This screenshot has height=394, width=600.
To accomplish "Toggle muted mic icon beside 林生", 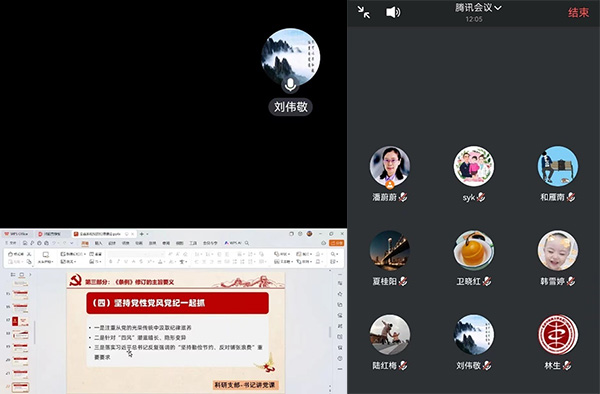I will (x=567, y=365).
